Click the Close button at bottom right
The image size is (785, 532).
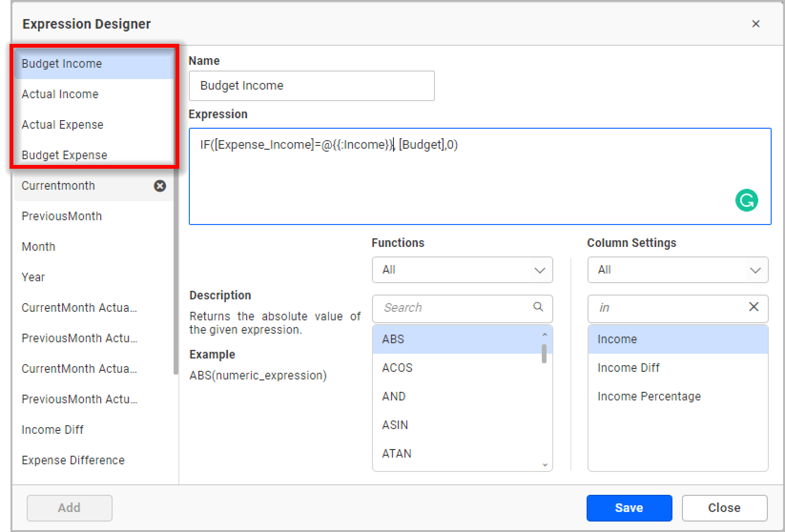pyautogui.click(x=724, y=508)
